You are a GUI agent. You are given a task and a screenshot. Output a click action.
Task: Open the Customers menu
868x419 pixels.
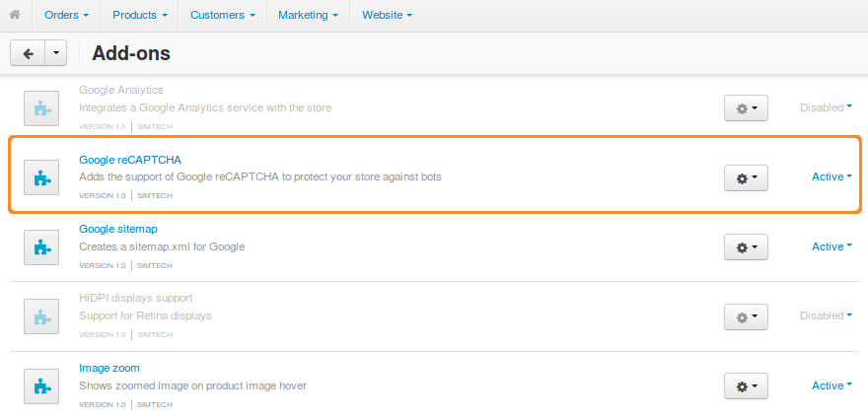223,16
